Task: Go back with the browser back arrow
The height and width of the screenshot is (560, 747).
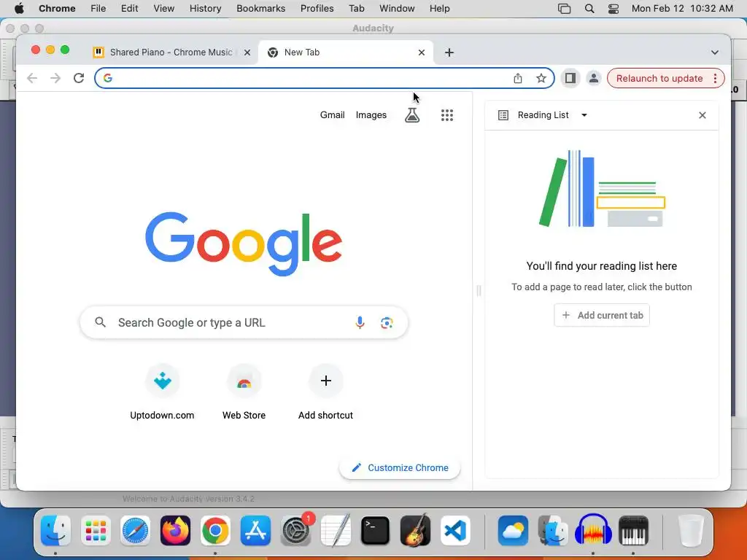Action: pos(32,78)
